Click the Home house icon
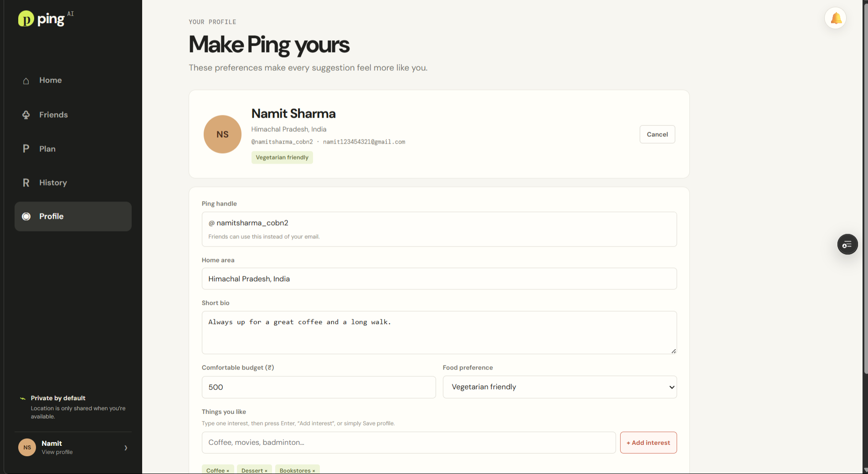This screenshot has width=868, height=474. point(26,81)
